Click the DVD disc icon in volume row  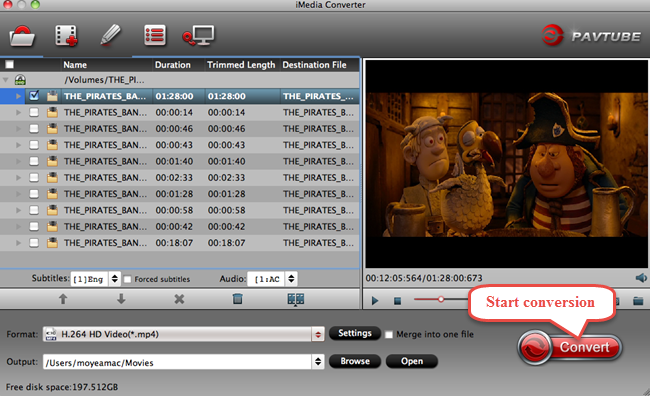[20, 80]
